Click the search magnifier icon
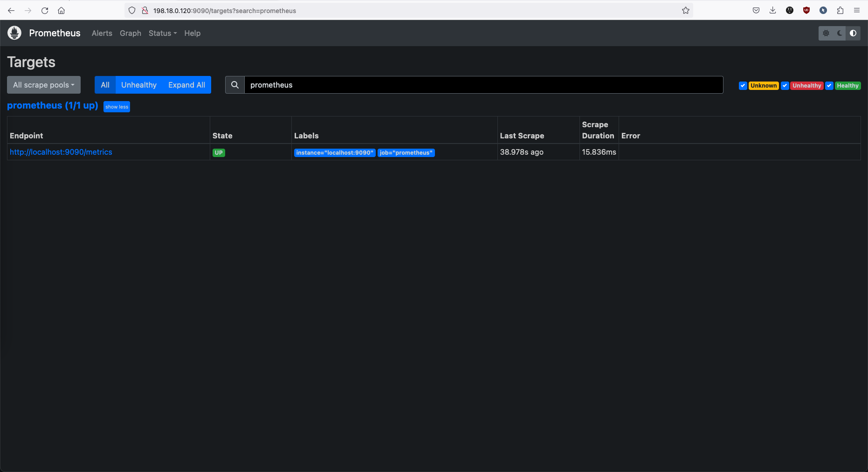Viewport: 868px width, 472px height. [x=235, y=85]
